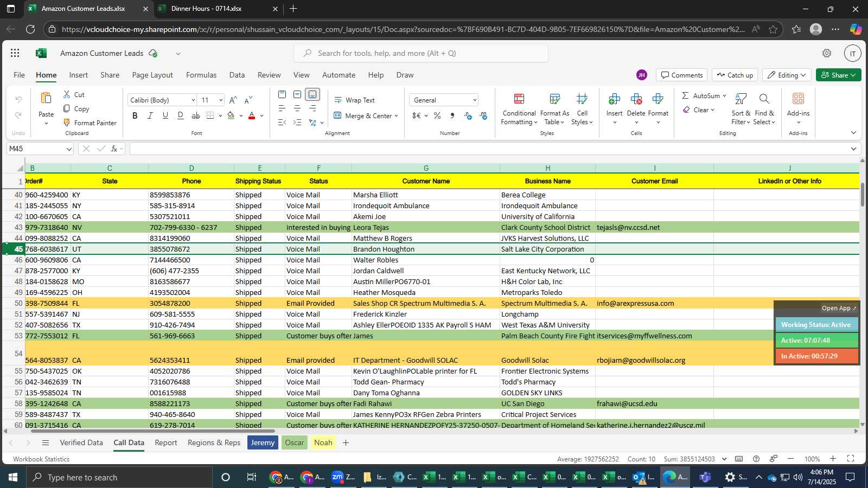
Task: Click the horizontal sheet scrollbar
Action: point(153,431)
